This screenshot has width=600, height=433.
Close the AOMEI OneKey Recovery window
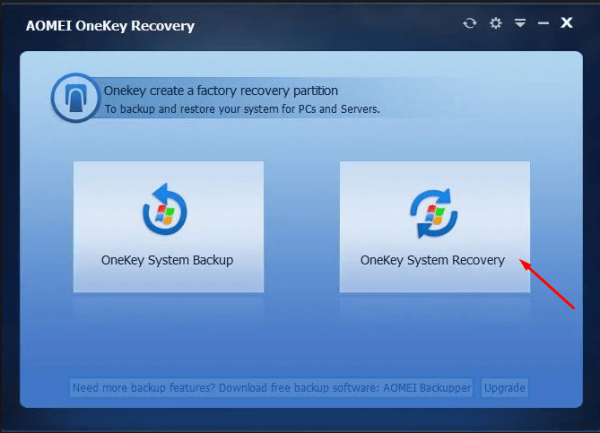(567, 23)
